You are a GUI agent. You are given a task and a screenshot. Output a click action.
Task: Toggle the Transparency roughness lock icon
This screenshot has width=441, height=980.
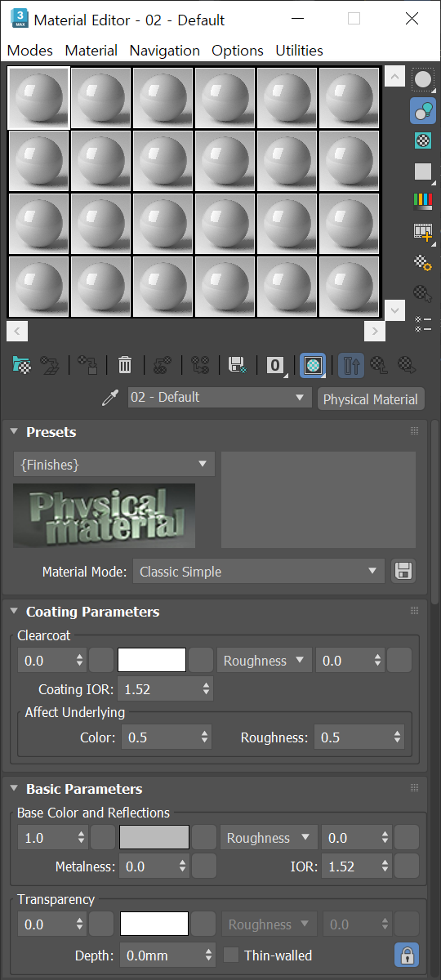[x=406, y=955]
